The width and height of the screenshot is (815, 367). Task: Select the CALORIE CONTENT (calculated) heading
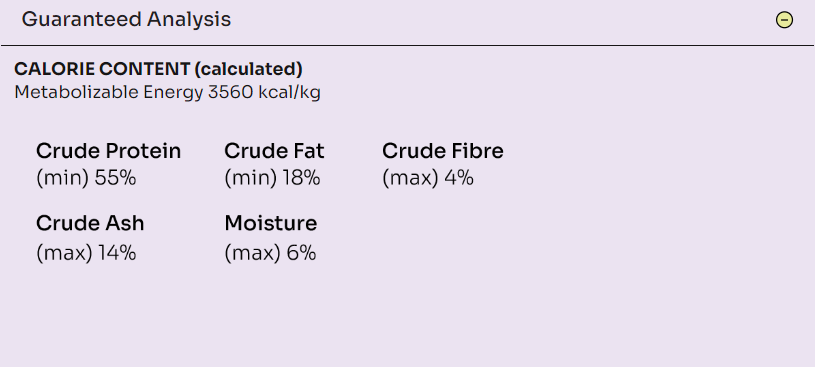coord(158,69)
